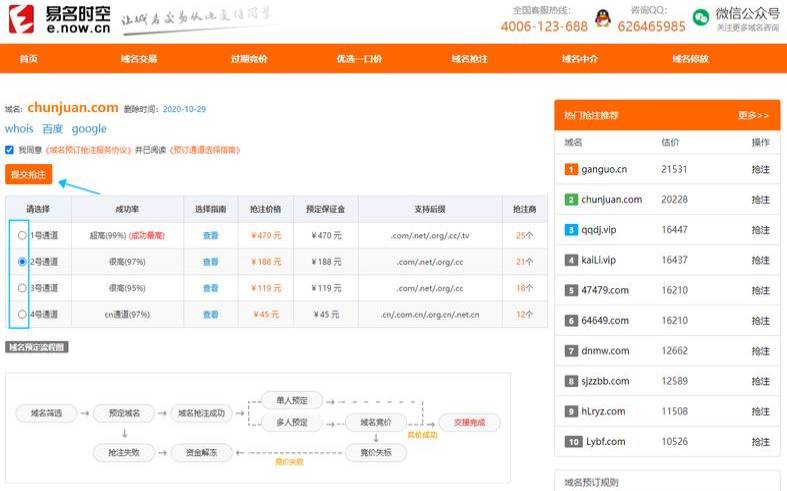Click 抢注 for 64649.com
The height and width of the screenshot is (491, 787).
coord(760,320)
